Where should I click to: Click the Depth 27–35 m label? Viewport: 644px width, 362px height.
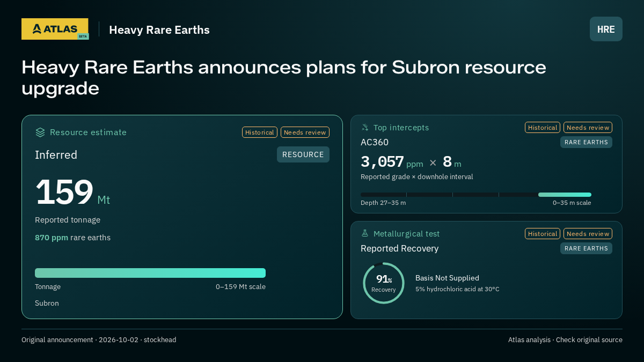pos(383,203)
